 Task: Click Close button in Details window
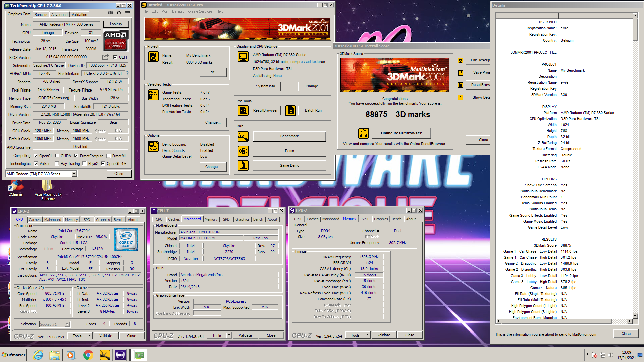[626, 334]
